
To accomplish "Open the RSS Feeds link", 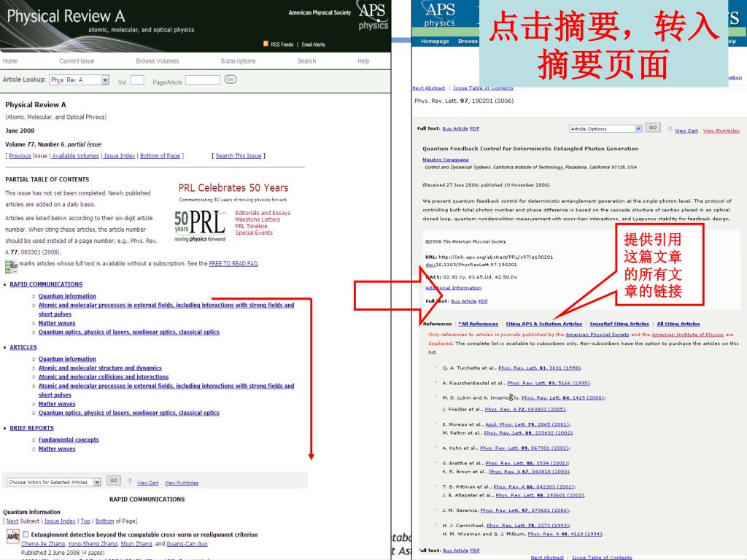I will pos(282,44).
